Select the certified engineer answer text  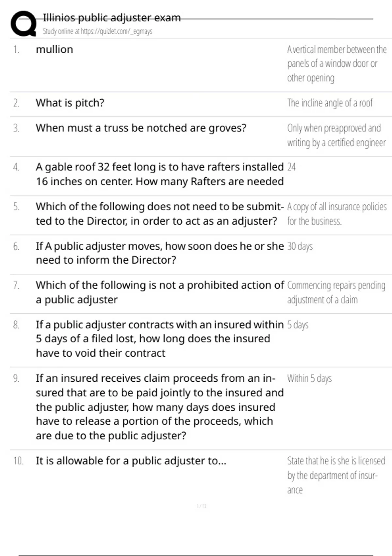point(336,135)
